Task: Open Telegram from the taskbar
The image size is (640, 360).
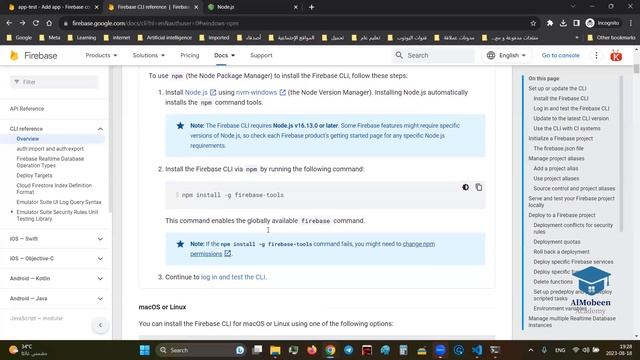Action: click(x=349, y=350)
